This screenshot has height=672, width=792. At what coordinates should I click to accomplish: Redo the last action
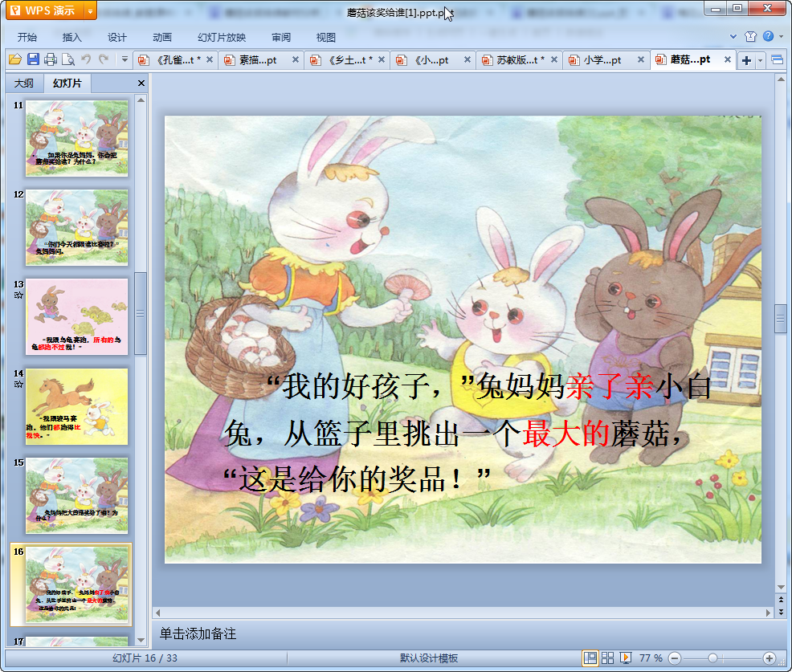tap(104, 59)
